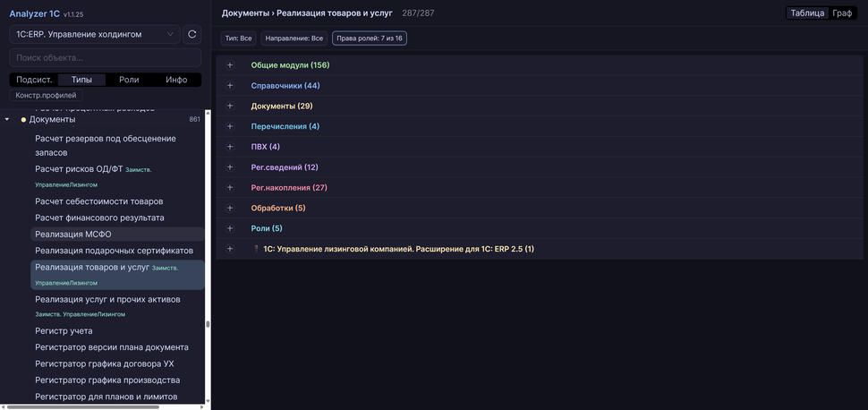
Task: Expand the 1С: Управление лизинговой компанией extension group
Action: (x=230, y=249)
